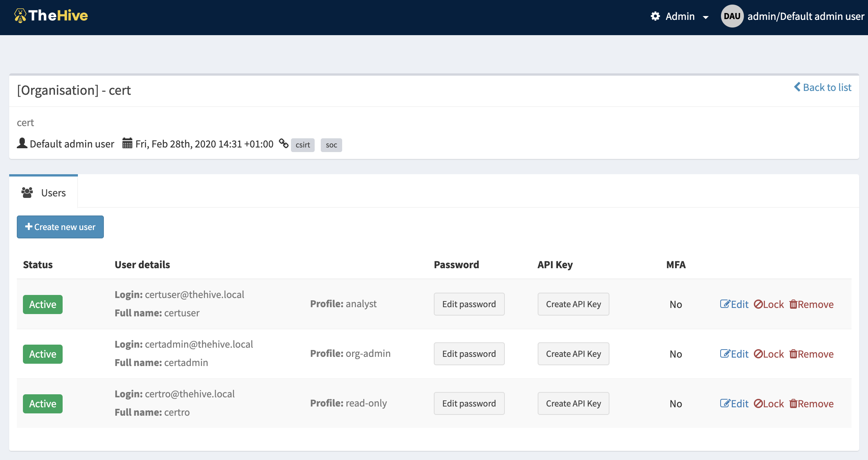Click the Admin settings gear icon

point(655,16)
